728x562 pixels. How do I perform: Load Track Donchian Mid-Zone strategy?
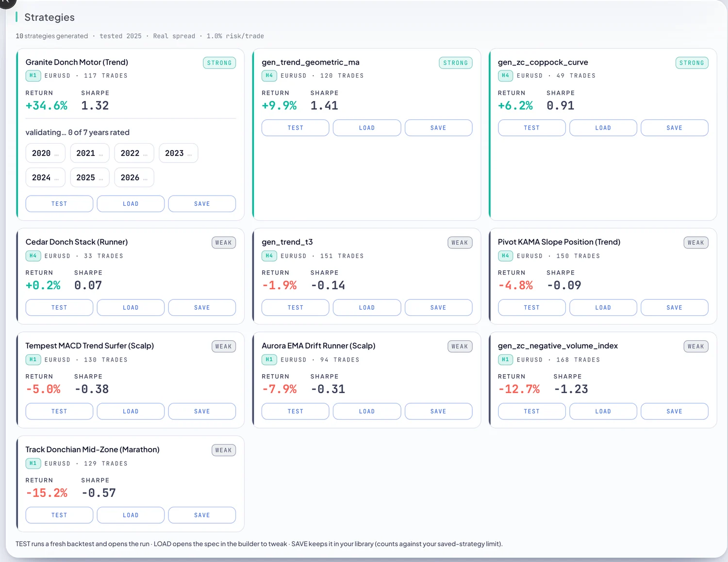[x=131, y=515]
